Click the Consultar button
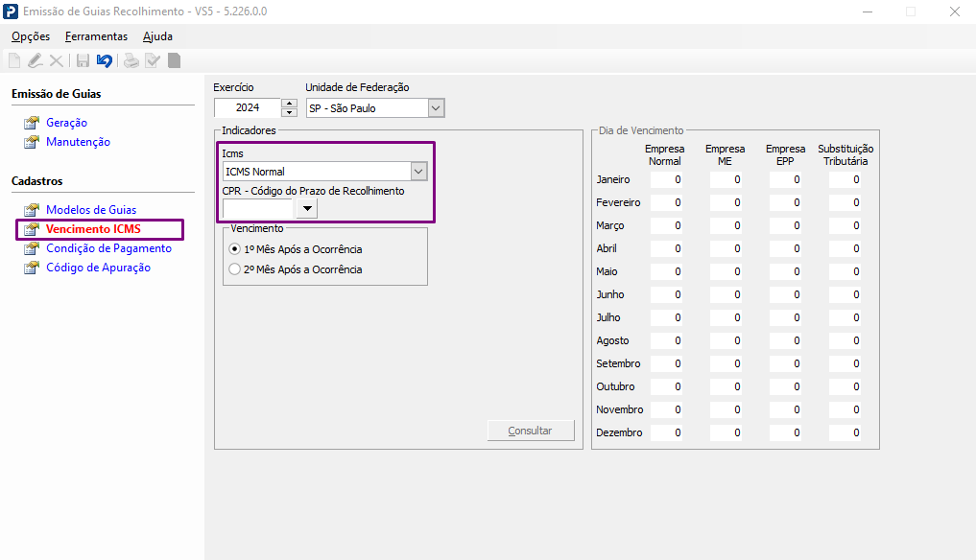 [x=531, y=431]
